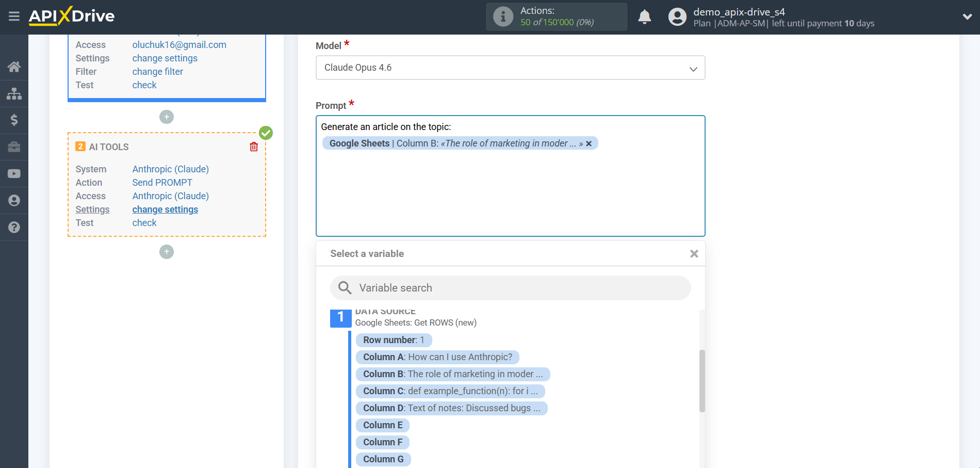980x468 pixels.
Task: Select the Column F variable
Action: (383, 442)
